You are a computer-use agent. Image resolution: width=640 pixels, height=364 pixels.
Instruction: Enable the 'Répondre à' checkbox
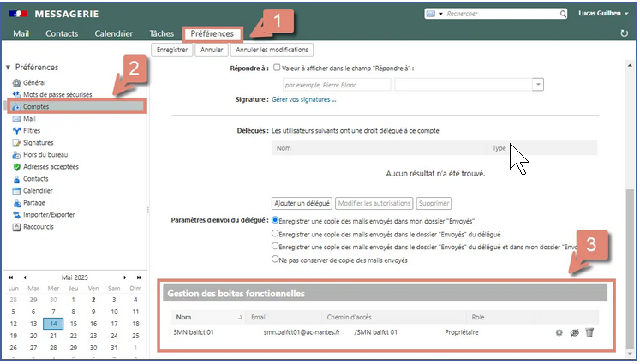[x=277, y=68]
